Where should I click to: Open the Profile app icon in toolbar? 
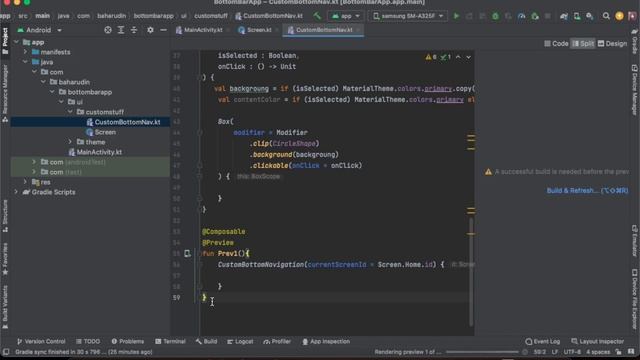pyautogui.click(x=521, y=16)
